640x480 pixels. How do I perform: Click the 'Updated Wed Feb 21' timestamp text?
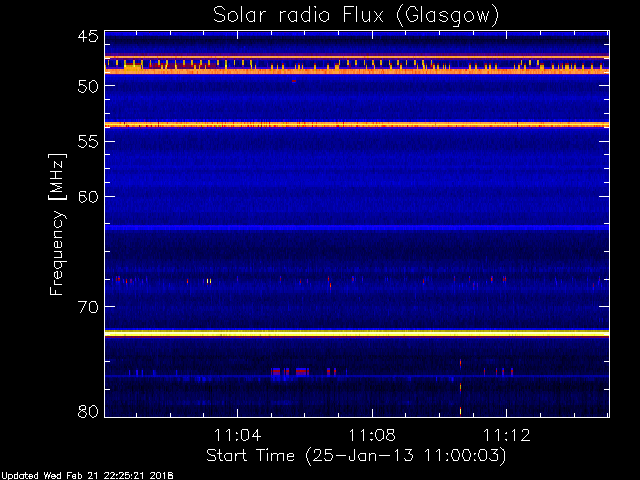coord(87,476)
